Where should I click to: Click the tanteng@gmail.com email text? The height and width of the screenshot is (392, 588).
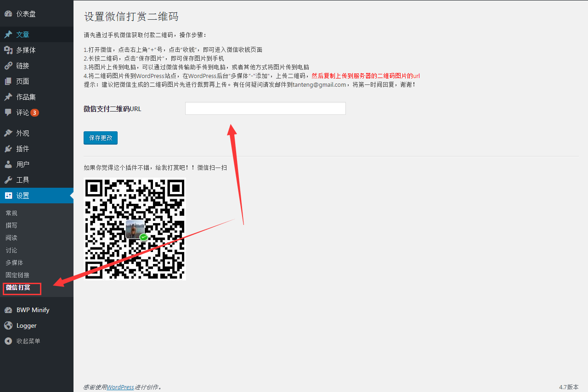[x=319, y=84]
